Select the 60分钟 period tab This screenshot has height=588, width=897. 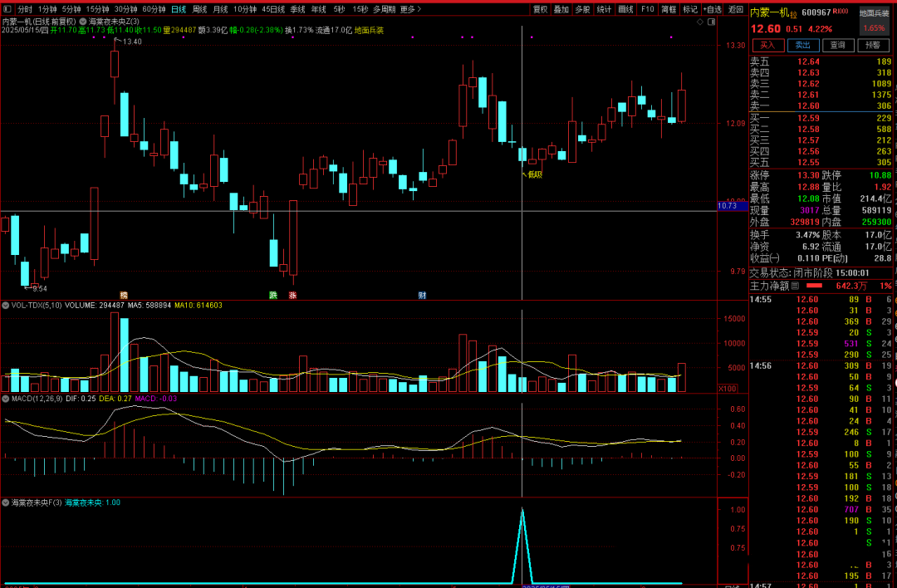[x=154, y=9]
